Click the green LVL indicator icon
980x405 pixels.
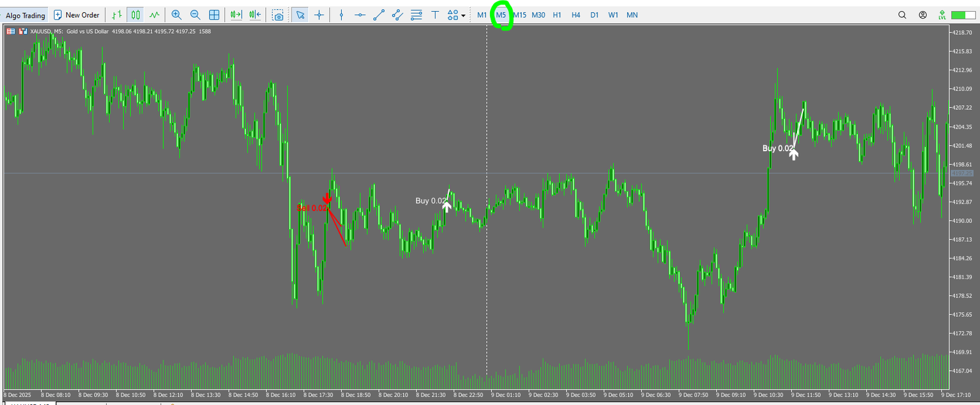(x=942, y=15)
